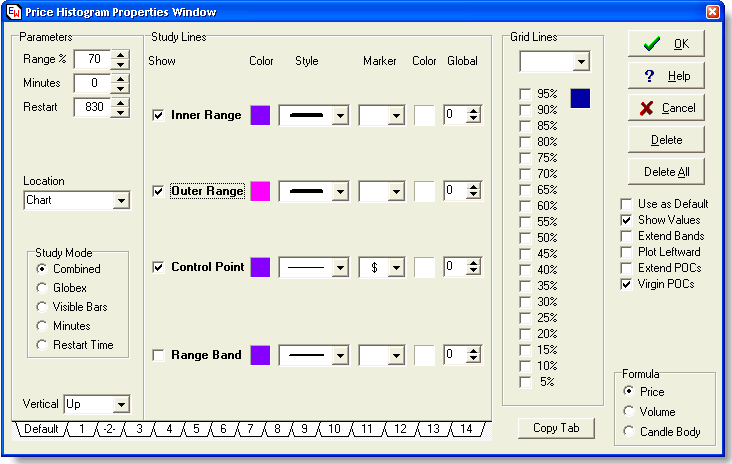Select the Globex study mode
This screenshot has height=464, width=732.
coord(41,288)
